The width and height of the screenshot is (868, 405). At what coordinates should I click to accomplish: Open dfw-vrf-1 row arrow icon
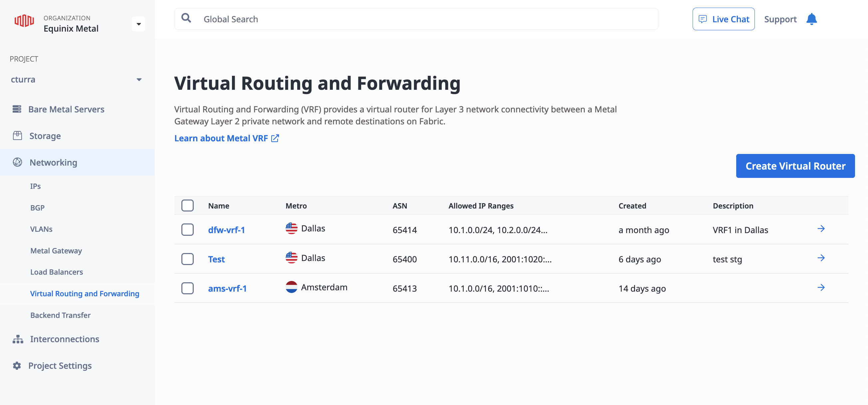click(821, 229)
